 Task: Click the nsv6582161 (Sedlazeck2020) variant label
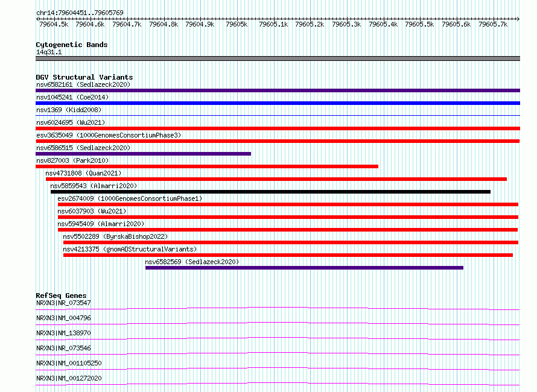83,84
